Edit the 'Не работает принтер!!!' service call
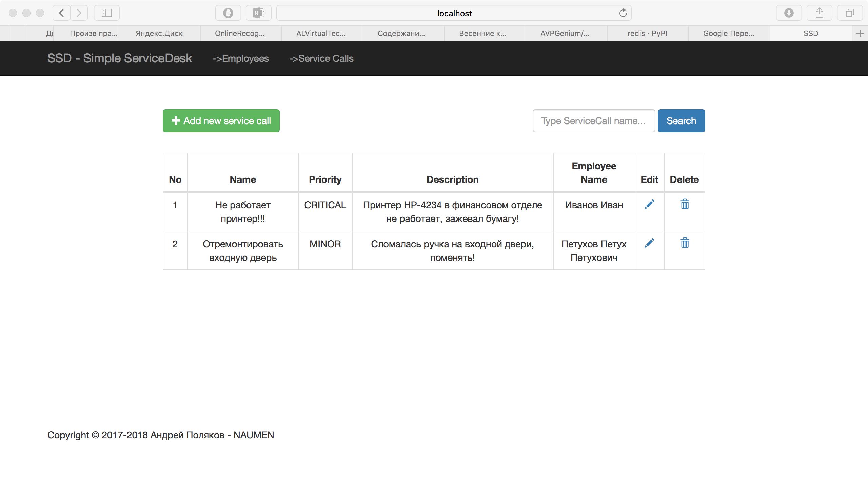Screen dimensions: 868x496 coord(649,204)
